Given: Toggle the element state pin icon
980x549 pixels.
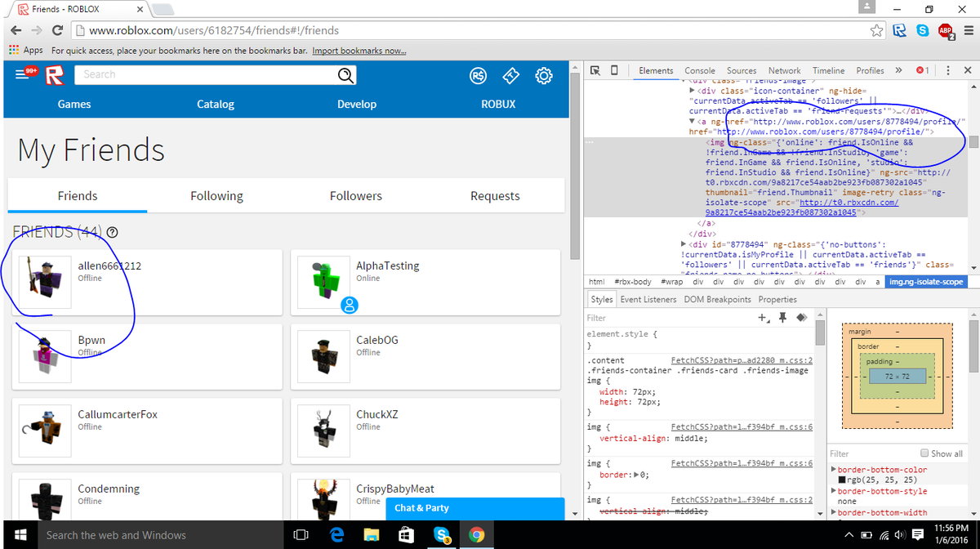Looking at the screenshot, I should click(x=783, y=318).
